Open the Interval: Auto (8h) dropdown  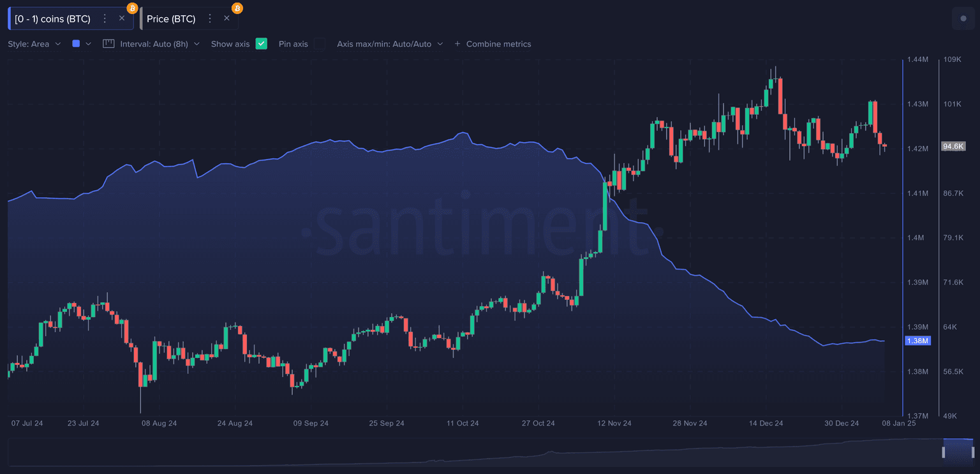point(160,44)
